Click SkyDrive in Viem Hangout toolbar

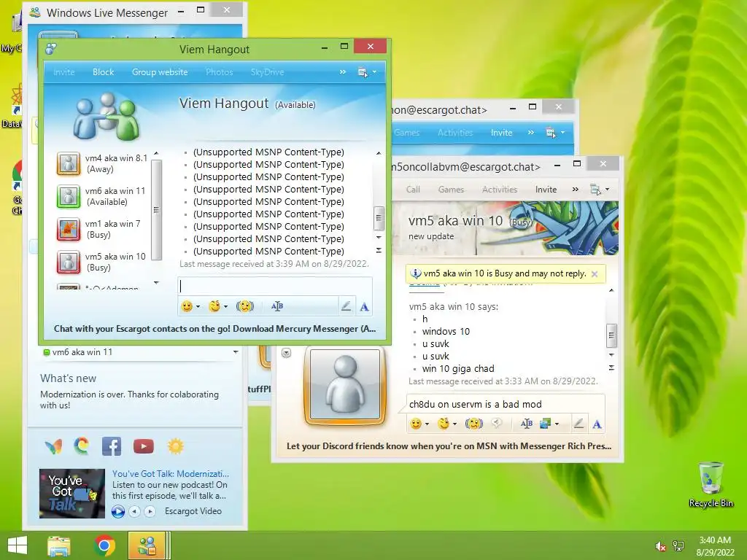coord(267,72)
